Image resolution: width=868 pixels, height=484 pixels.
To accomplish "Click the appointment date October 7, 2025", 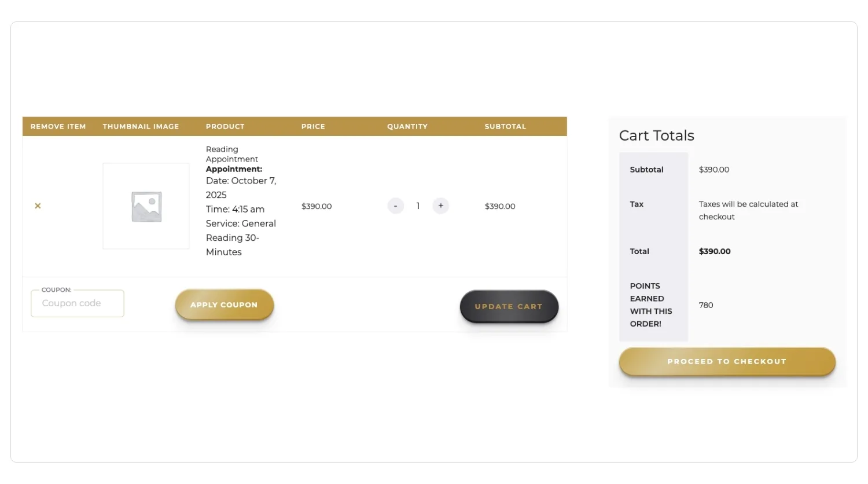I will click(241, 188).
